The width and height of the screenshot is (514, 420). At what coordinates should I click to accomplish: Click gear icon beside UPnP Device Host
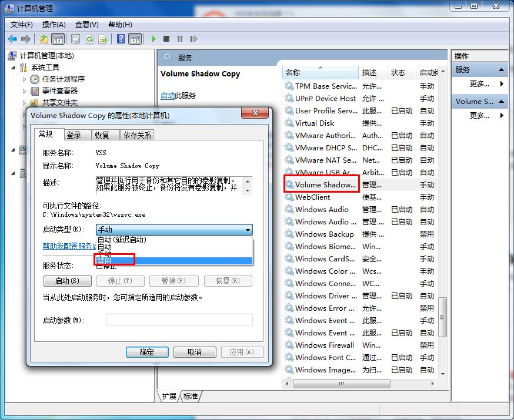pos(289,99)
